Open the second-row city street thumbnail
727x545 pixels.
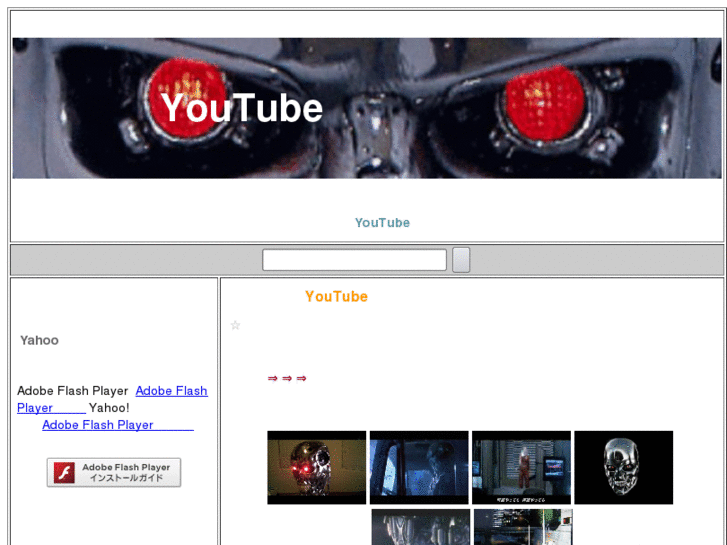[x=523, y=527]
